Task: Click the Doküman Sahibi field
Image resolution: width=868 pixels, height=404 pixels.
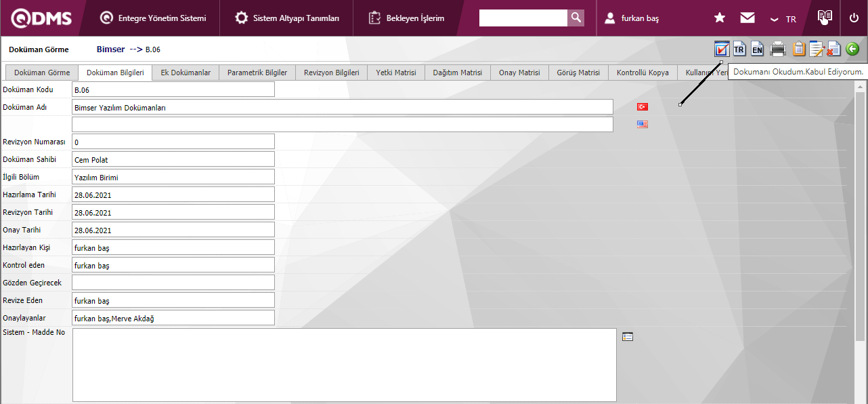Action: coord(173,159)
